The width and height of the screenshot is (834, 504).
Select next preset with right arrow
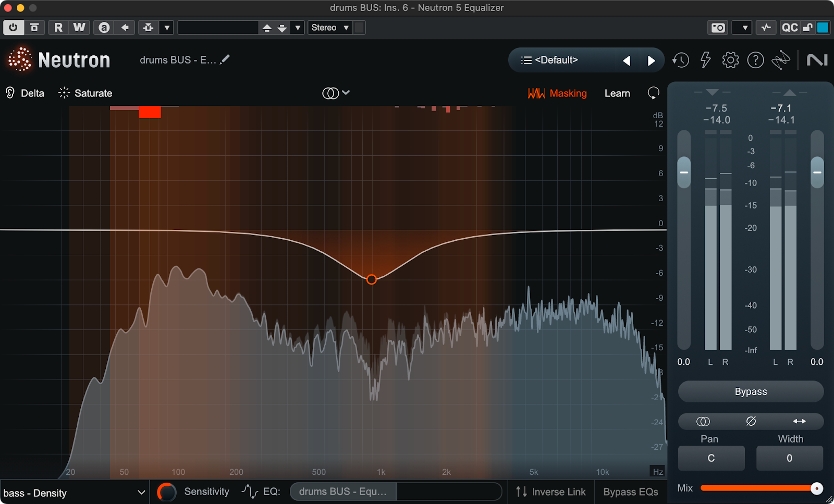coord(651,61)
